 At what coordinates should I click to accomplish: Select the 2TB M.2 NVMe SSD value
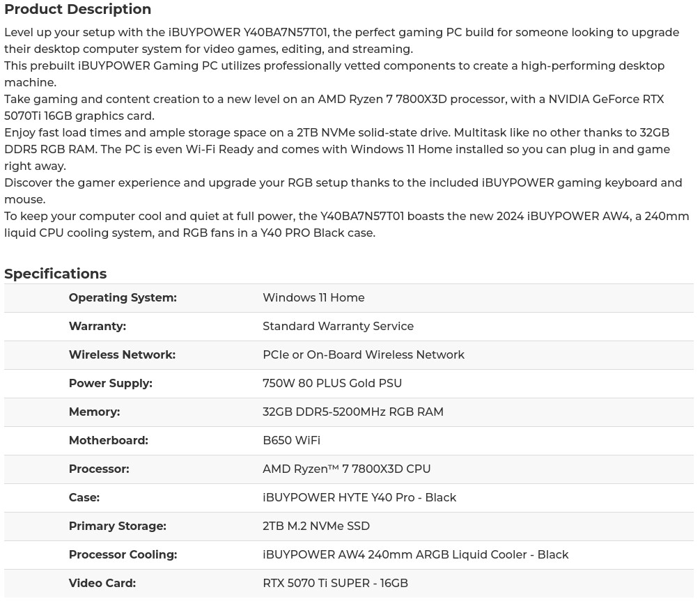[x=316, y=526]
